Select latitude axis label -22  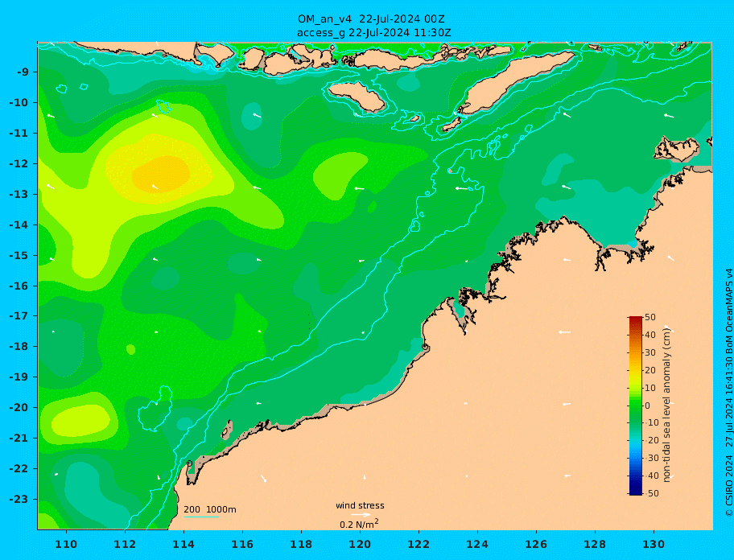[19, 468]
